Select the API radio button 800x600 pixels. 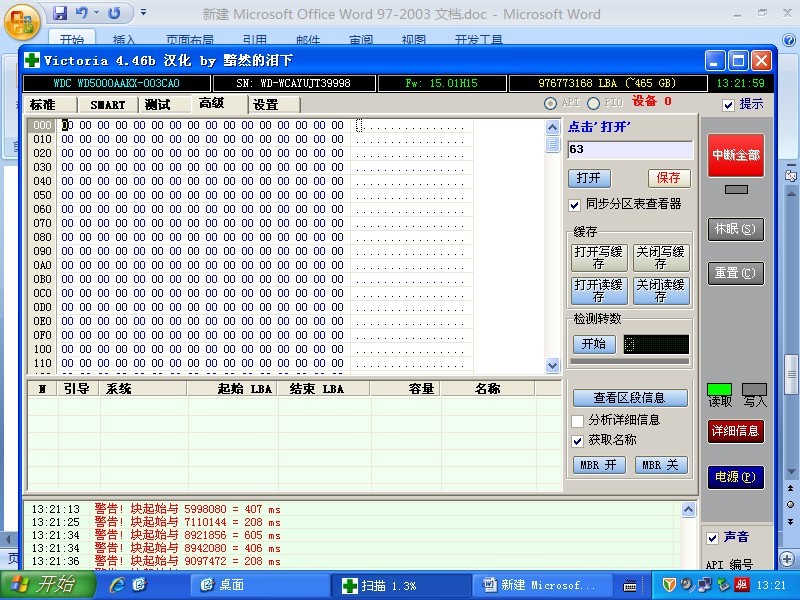(x=550, y=104)
